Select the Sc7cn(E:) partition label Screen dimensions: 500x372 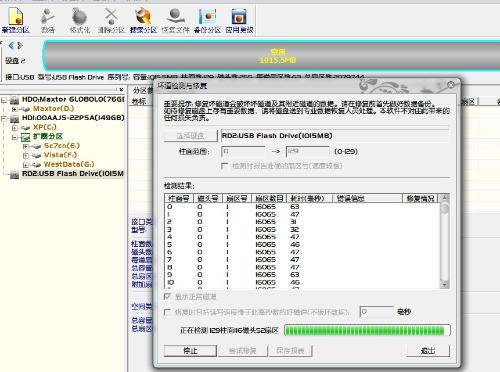62,146
